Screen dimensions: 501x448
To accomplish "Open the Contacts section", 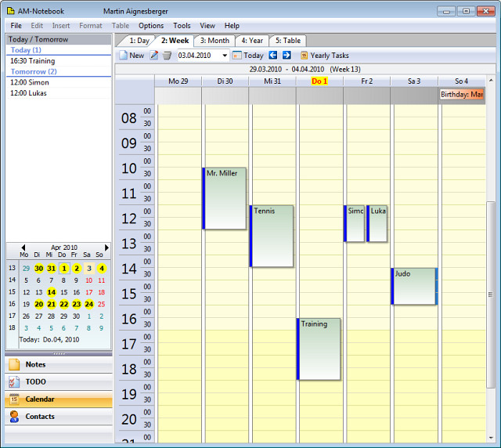I will pyautogui.click(x=59, y=417).
